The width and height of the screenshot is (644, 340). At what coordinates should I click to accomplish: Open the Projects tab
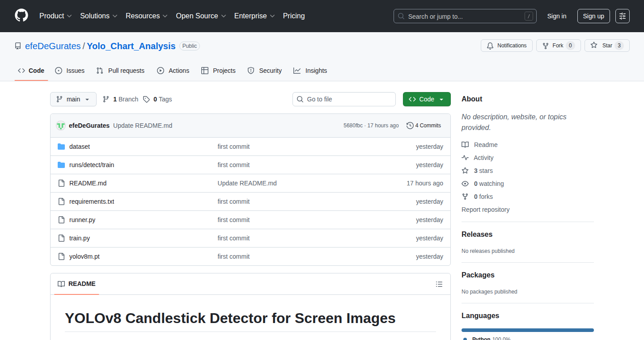point(218,71)
